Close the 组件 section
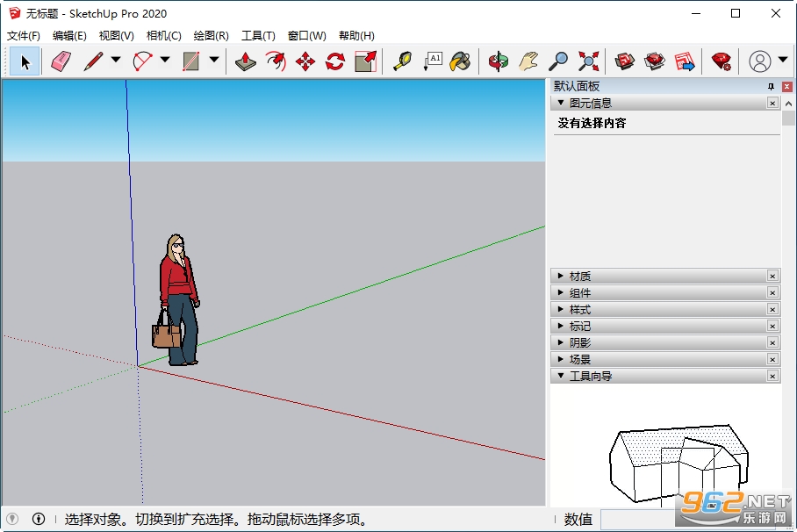The width and height of the screenshot is (797, 532). click(x=772, y=293)
